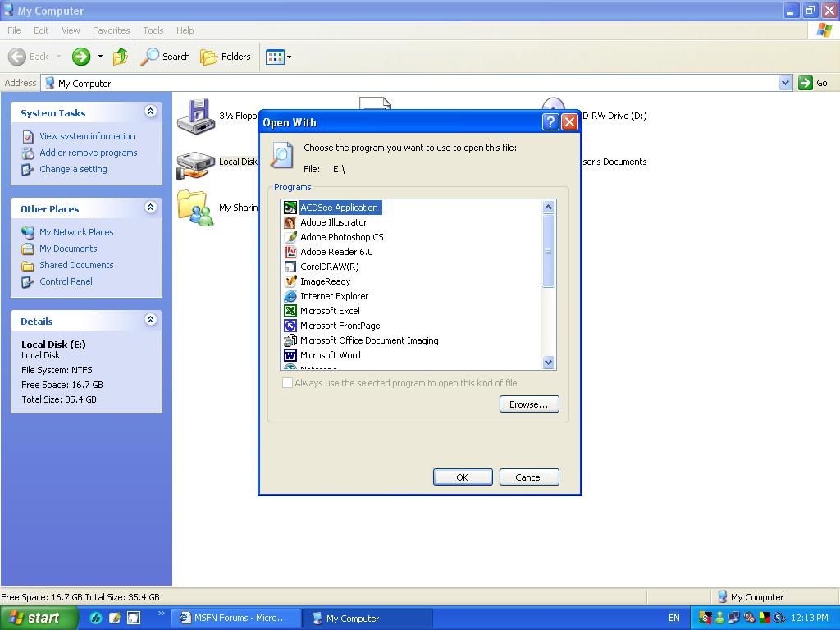Expand the Back history dropdown arrow
The height and width of the screenshot is (630, 840).
(58, 57)
